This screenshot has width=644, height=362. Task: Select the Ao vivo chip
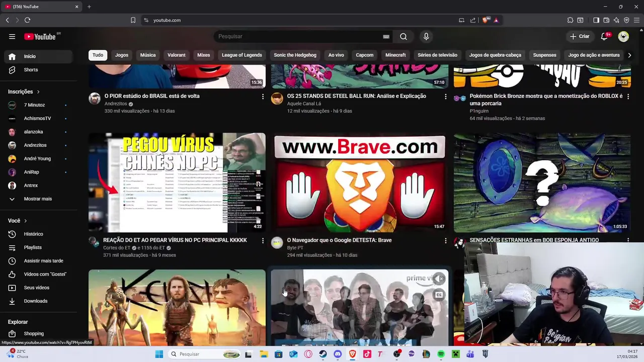point(336,55)
